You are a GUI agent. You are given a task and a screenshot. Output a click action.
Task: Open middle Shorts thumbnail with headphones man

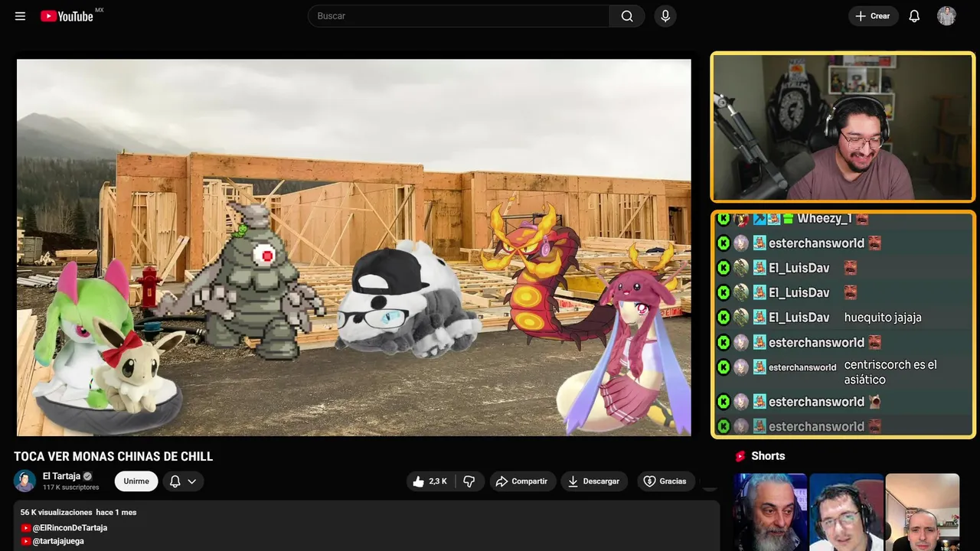coord(846,512)
